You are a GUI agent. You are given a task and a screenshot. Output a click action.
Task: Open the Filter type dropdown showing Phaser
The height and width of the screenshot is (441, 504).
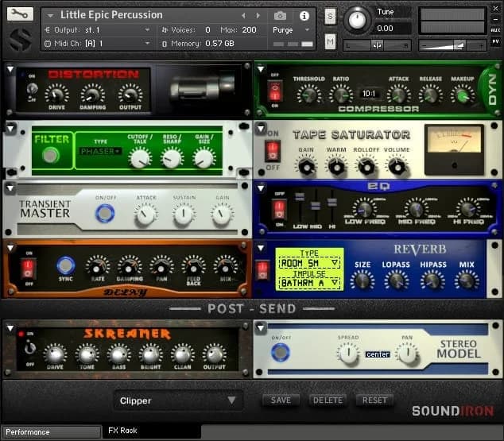[x=100, y=151]
